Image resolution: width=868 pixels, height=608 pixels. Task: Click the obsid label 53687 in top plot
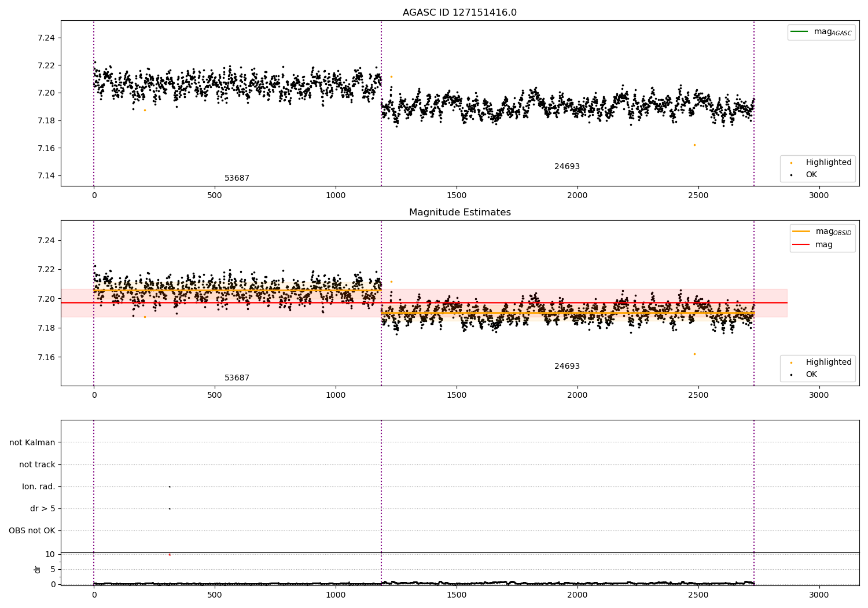[237, 178]
